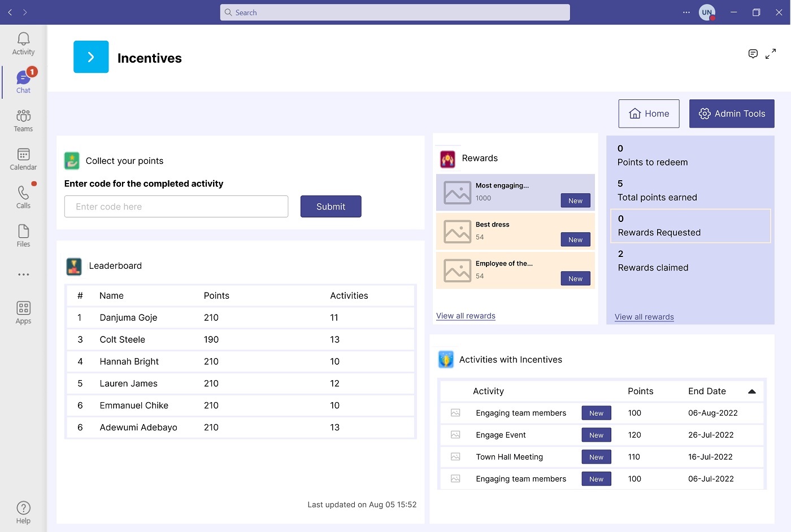The width and height of the screenshot is (791, 532).
Task: Open the Activity feed in the sidebar
Action: click(x=23, y=42)
